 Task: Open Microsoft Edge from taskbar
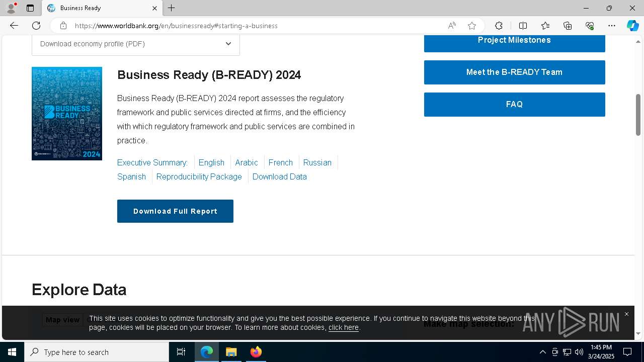coord(207,352)
